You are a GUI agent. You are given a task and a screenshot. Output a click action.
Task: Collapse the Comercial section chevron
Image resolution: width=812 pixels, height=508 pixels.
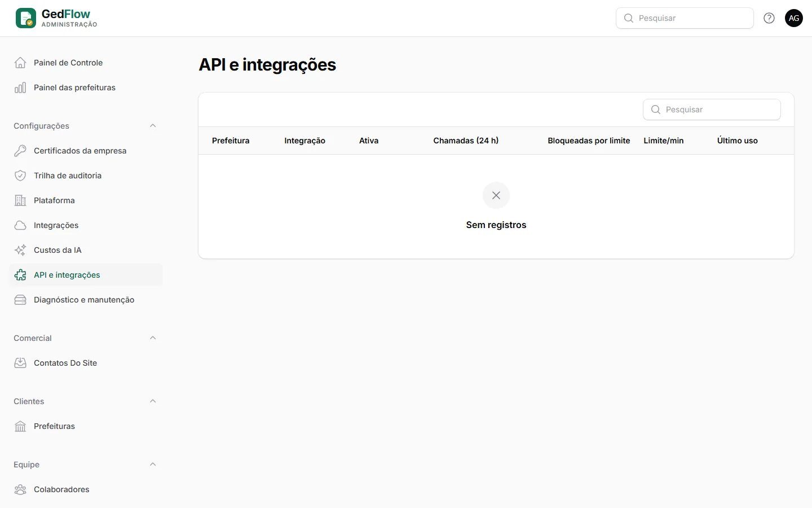(153, 338)
